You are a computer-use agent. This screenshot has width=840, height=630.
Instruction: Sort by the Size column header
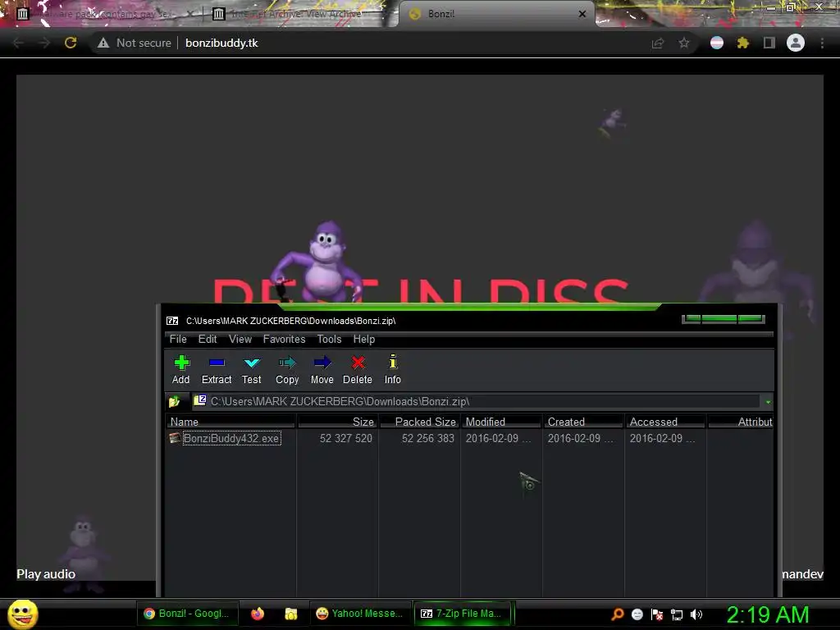coord(337,422)
